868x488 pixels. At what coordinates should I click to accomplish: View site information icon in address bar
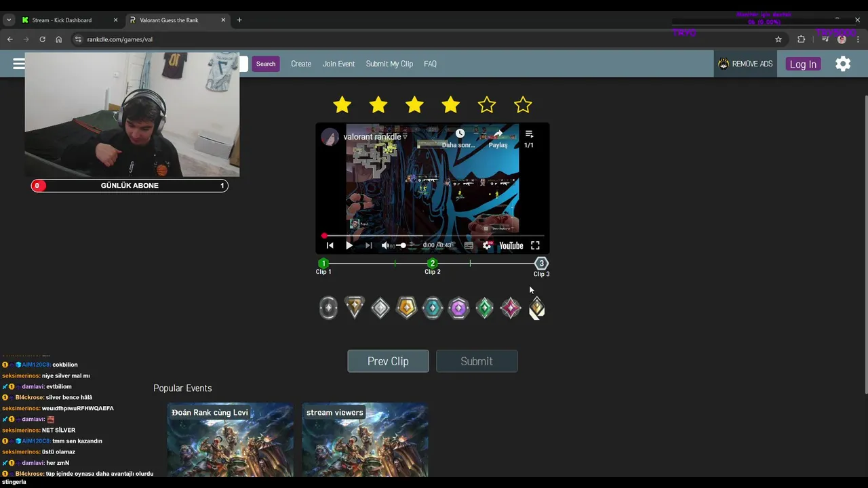[78, 39]
